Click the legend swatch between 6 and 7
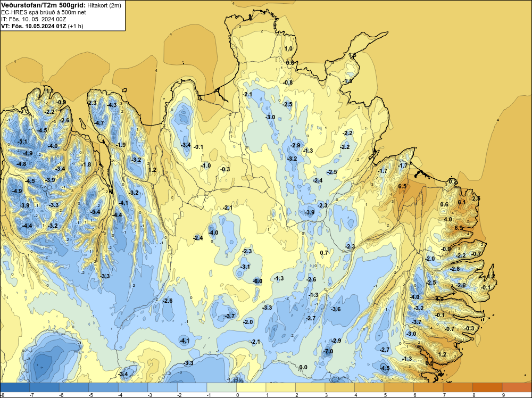This screenshot has height=398, width=532. 428,387
